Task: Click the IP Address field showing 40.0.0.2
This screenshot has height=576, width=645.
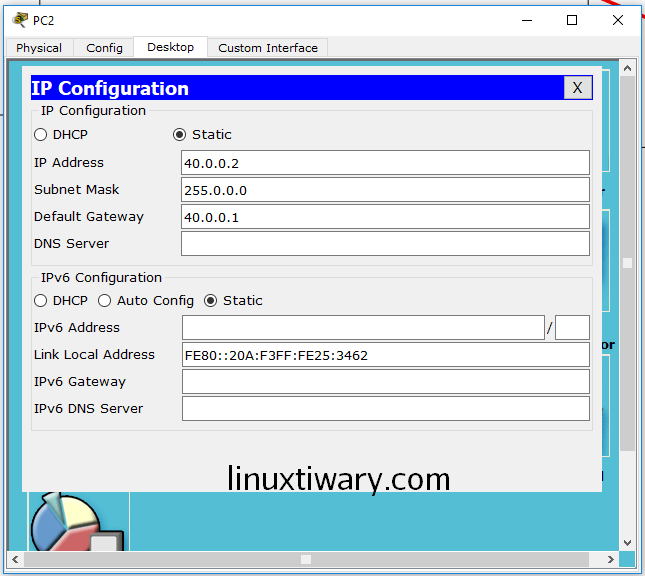Action: pyautogui.click(x=385, y=163)
